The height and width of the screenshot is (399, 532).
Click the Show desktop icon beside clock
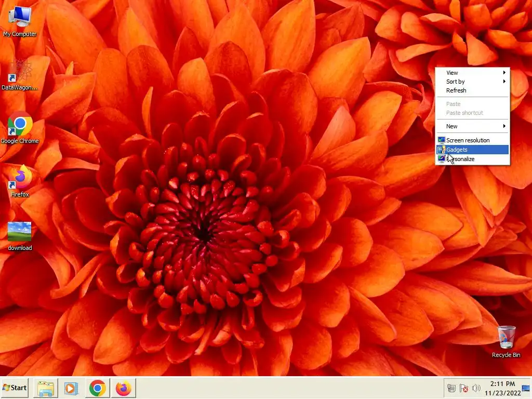526,388
